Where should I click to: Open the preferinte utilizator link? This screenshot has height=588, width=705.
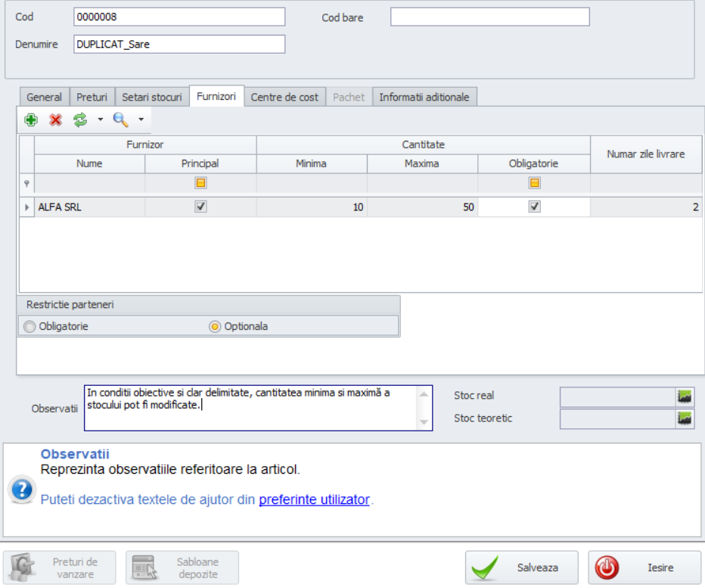[314, 499]
